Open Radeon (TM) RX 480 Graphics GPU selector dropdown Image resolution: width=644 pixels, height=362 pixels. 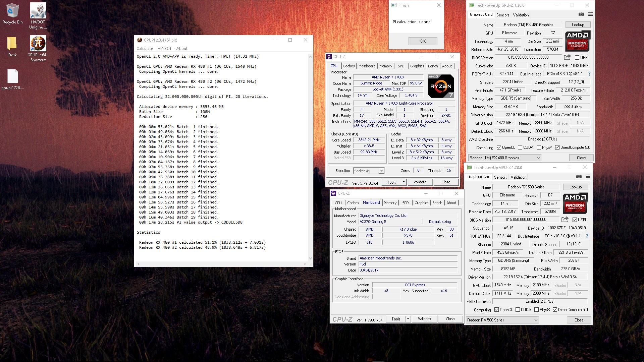[504, 158]
